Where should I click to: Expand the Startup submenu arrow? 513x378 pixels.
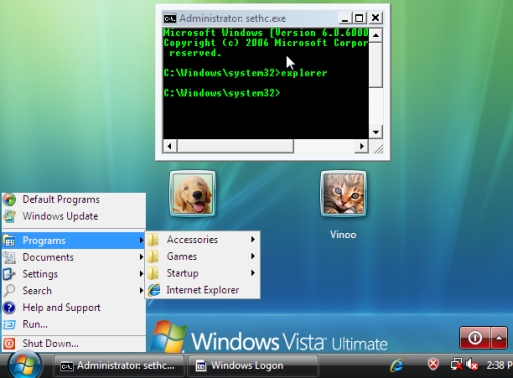tap(253, 273)
